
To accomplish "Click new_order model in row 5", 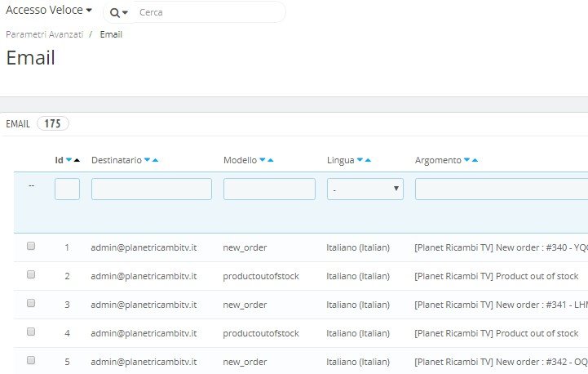I will click(x=245, y=362).
